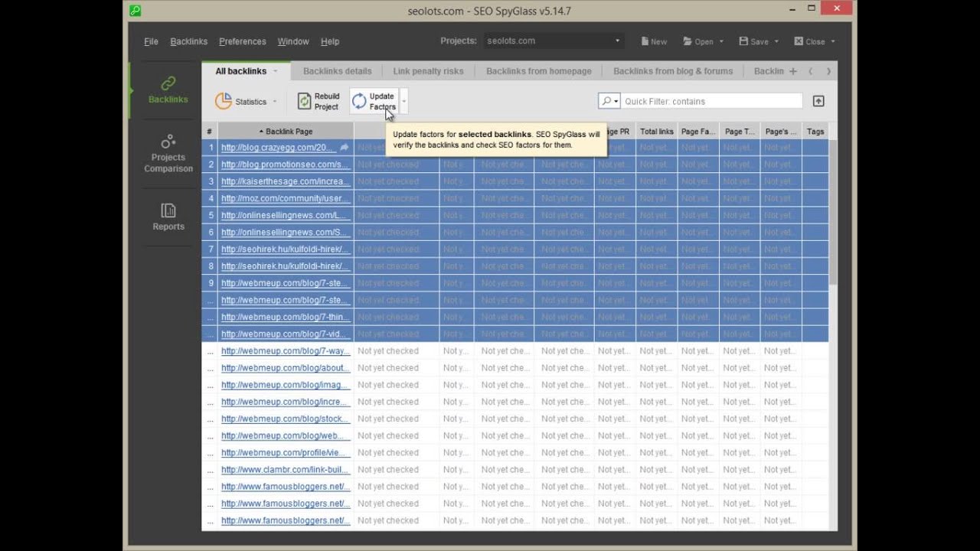980x551 pixels.
Task: Switch to the Link penalty risks tab
Action: click(x=428, y=71)
